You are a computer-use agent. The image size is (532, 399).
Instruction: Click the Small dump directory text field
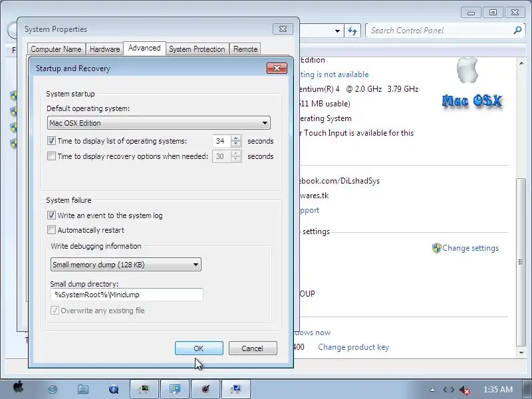click(x=126, y=295)
